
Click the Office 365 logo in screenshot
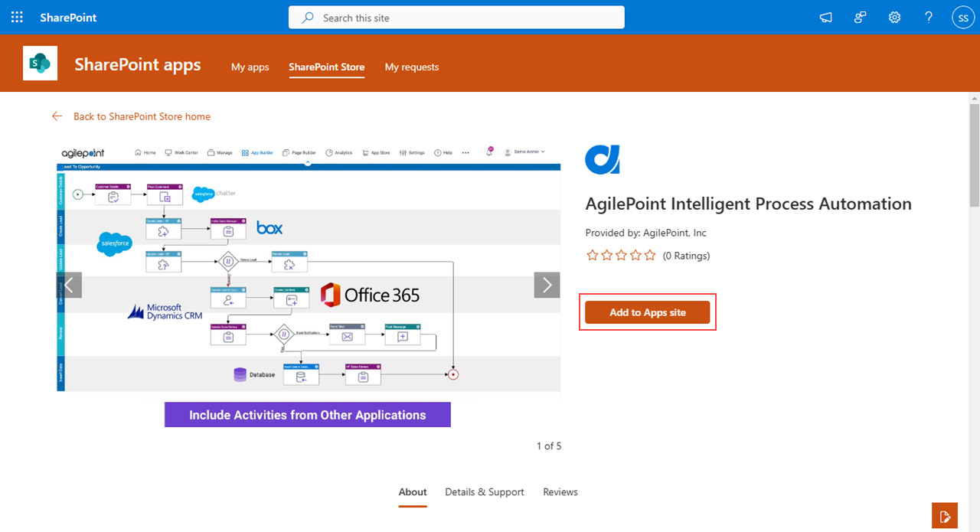[x=370, y=295]
